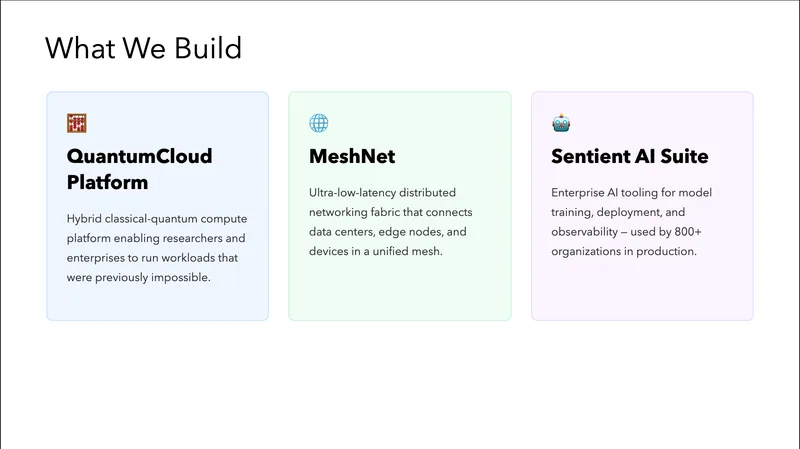
Task: Click the globe icon above MeshNet
Action: pos(318,123)
